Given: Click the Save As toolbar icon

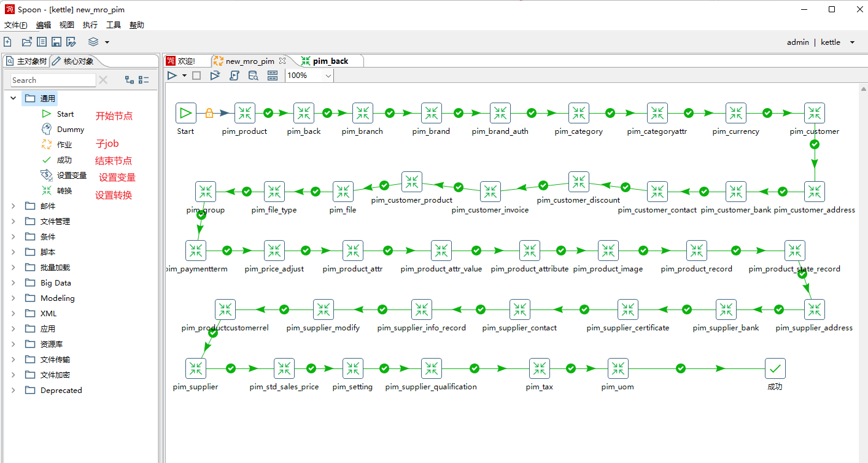Looking at the screenshot, I should point(71,42).
